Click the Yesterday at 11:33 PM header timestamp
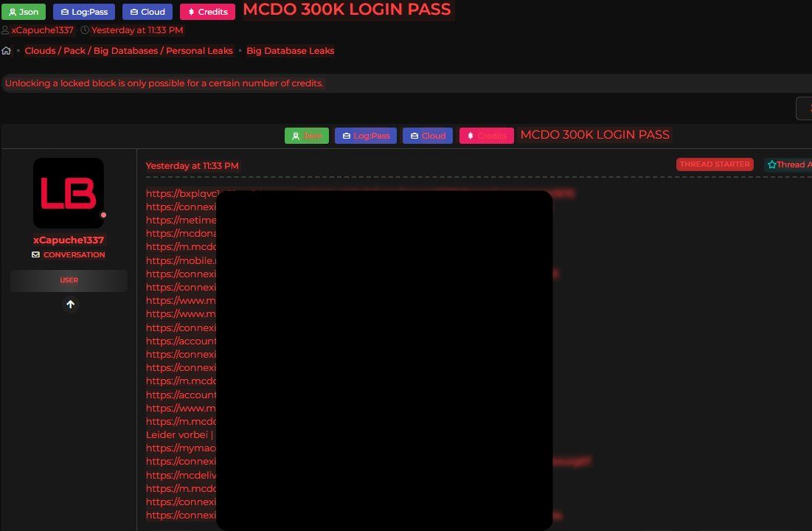Image resolution: width=812 pixels, height=531 pixels. [137, 30]
